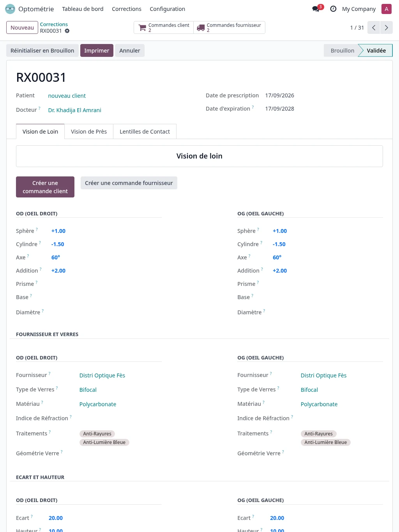Open OD Bifocal lens type link
Viewport: 399px width, 532px height.
click(88, 390)
